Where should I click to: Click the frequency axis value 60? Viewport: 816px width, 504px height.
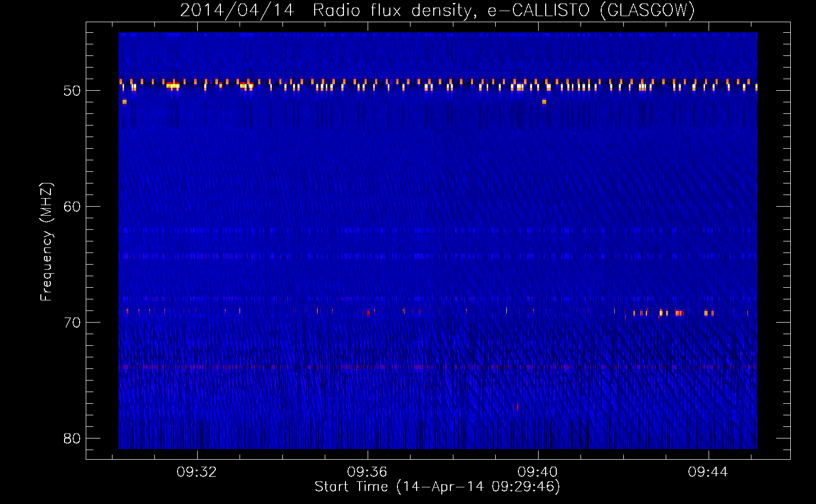[x=72, y=207]
